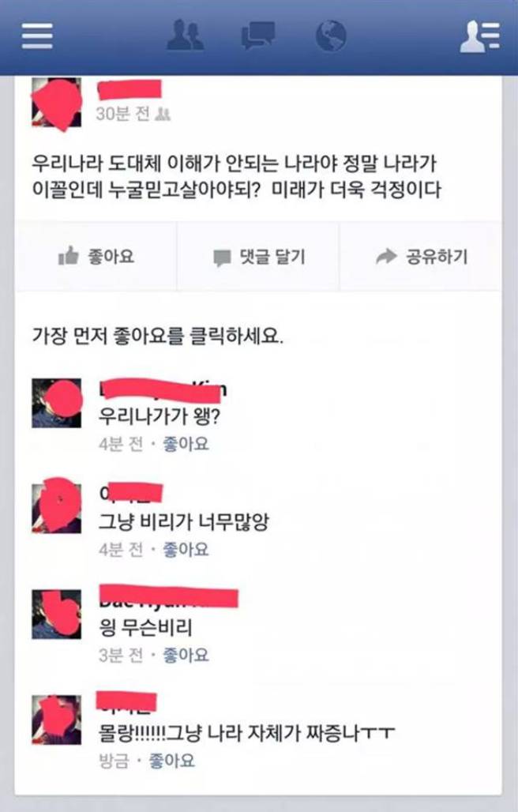Click the 30분 전 post timestamp
Image resolution: width=518 pixels, height=812 pixels.
pyautogui.click(x=122, y=114)
